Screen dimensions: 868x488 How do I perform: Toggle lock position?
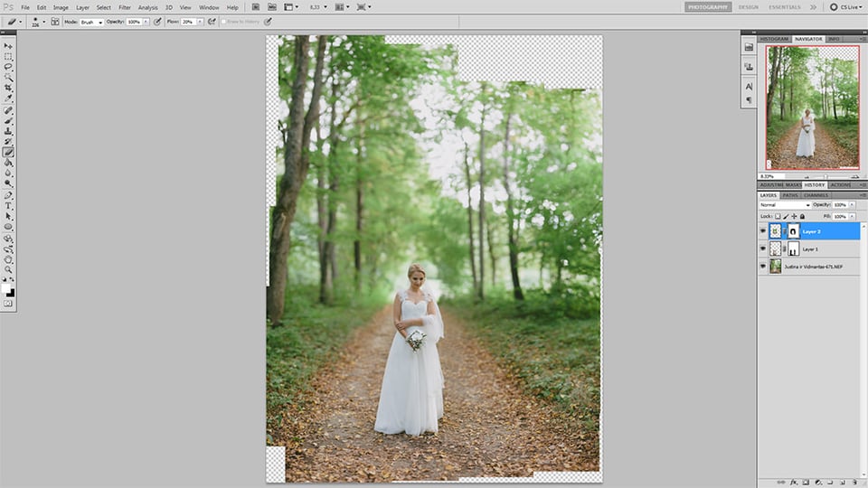click(x=794, y=216)
